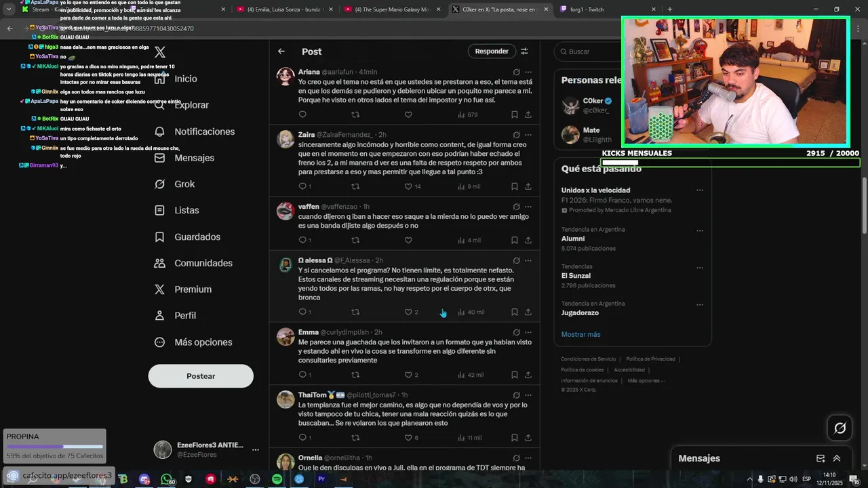Repost Zaira's post
The height and width of the screenshot is (488, 868).
click(x=355, y=186)
